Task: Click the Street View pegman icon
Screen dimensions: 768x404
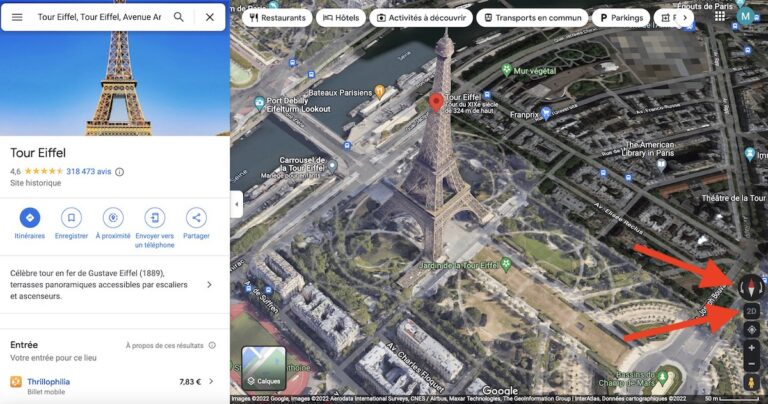Action: point(751,382)
